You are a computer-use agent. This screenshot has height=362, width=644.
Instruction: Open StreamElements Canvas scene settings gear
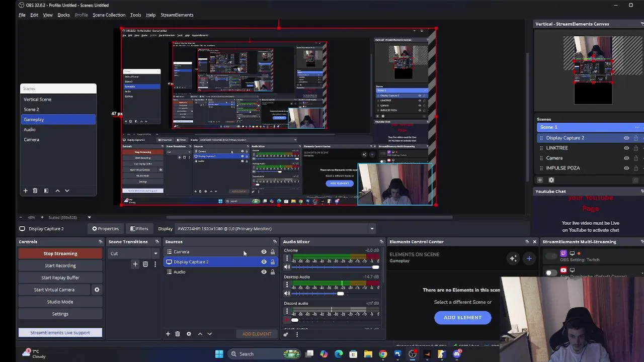coord(551,180)
